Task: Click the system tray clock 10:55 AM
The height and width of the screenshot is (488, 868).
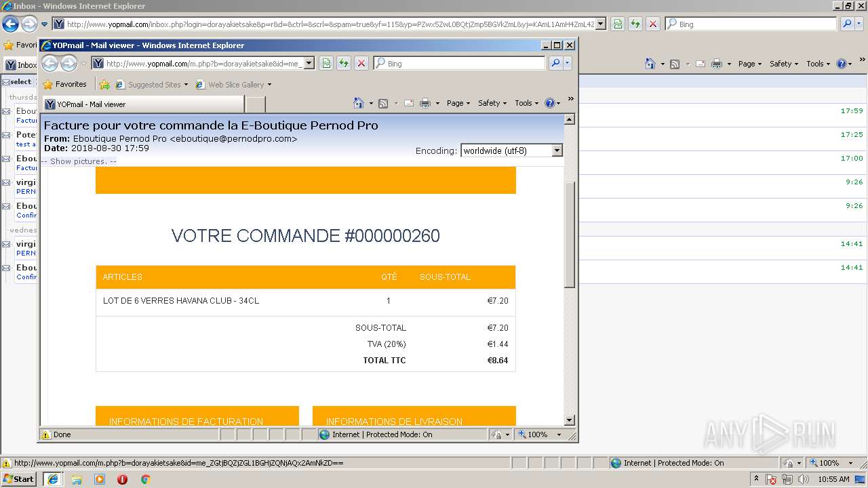Action: tap(833, 479)
